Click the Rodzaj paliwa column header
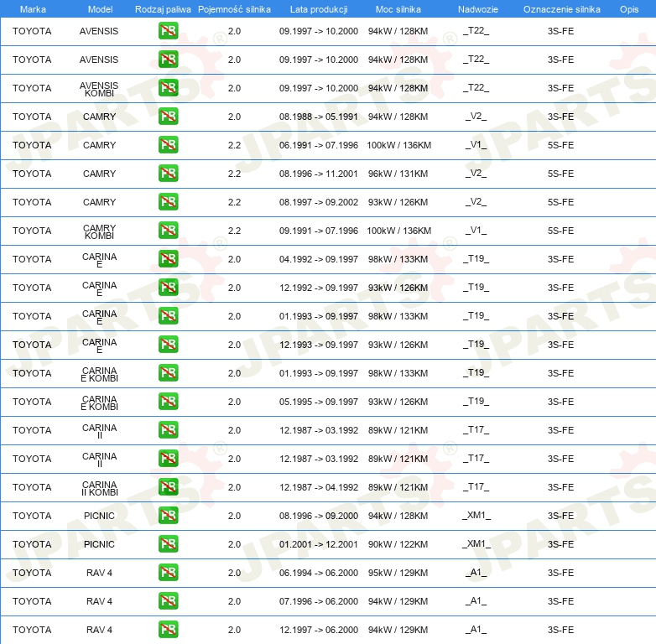 pyautogui.click(x=163, y=9)
